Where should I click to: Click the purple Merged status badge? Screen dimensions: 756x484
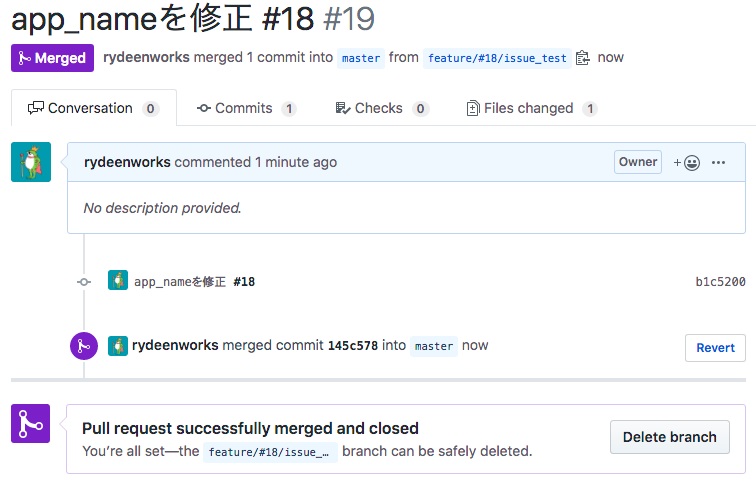(x=53, y=58)
